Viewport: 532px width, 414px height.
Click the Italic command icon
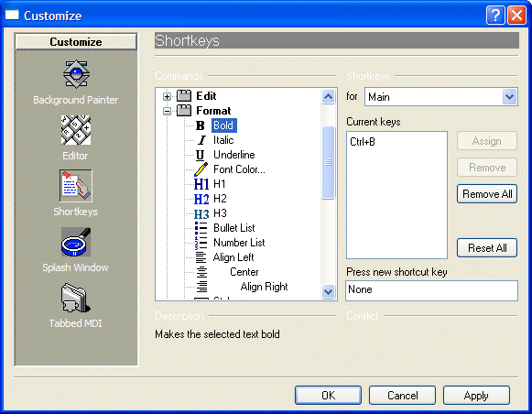pyautogui.click(x=201, y=140)
